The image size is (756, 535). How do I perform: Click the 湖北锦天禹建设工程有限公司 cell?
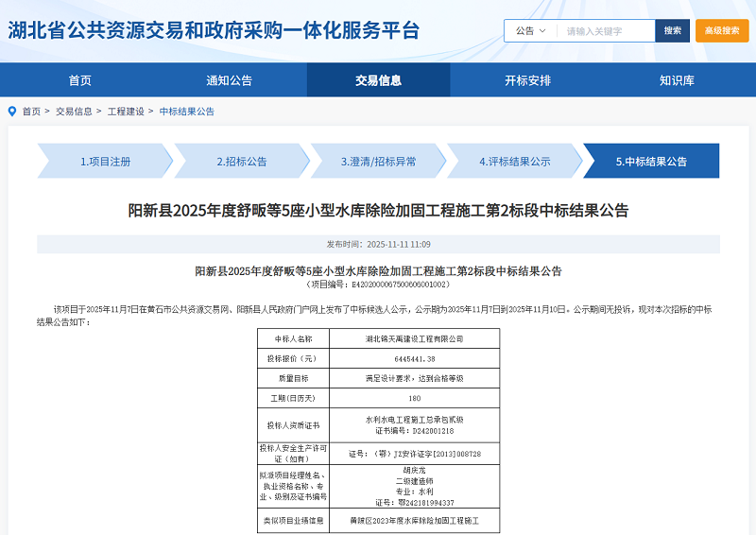coord(414,339)
